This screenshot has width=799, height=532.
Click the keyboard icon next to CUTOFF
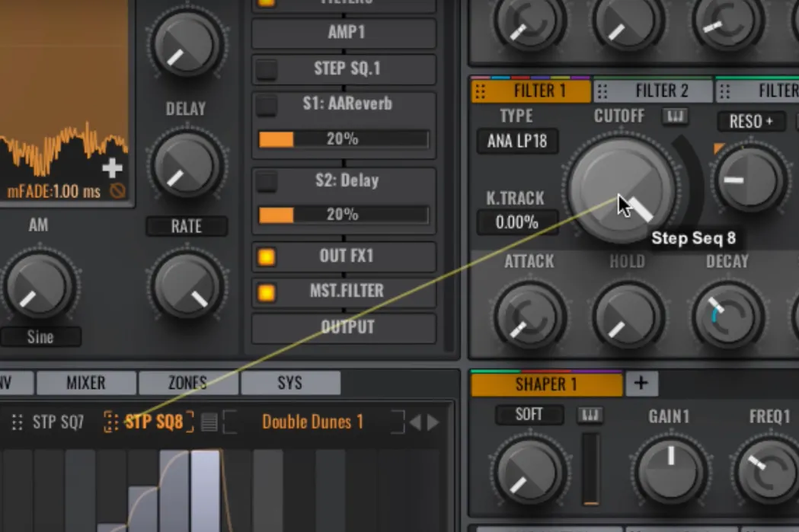point(674,116)
